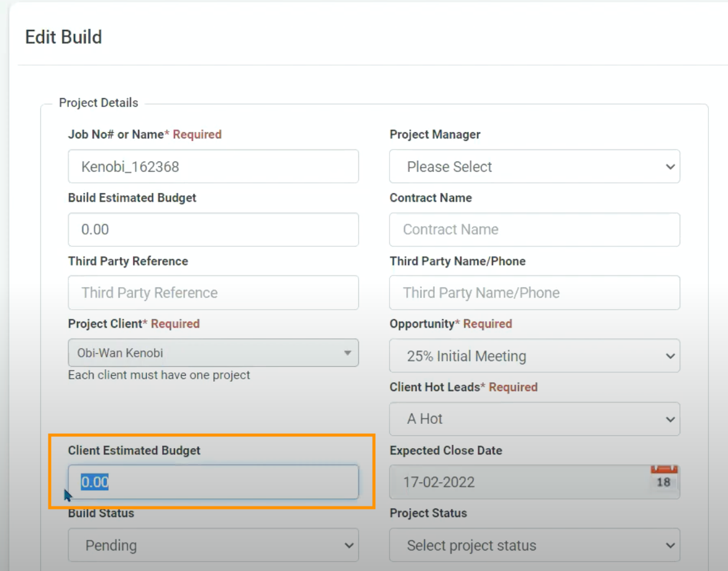The width and height of the screenshot is (728, 571).
Task: Open the Build Status dropdown
Action: [213, 546]
